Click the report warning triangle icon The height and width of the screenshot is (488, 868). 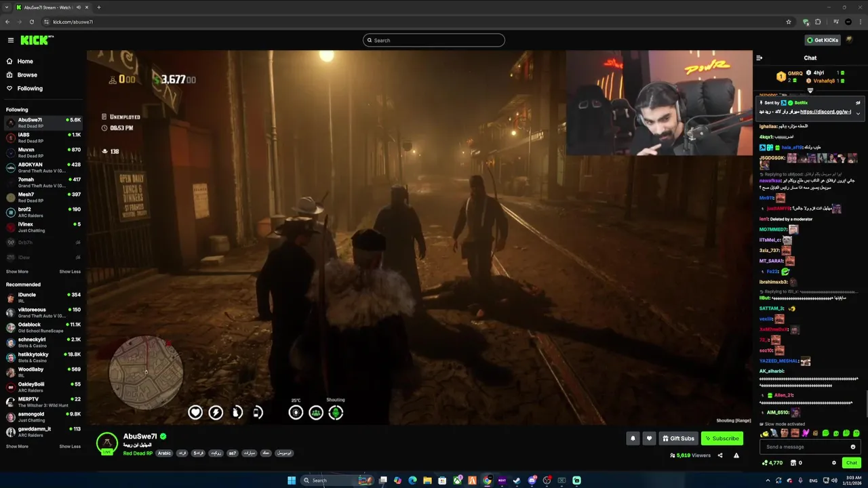click(x=736, y=455)
